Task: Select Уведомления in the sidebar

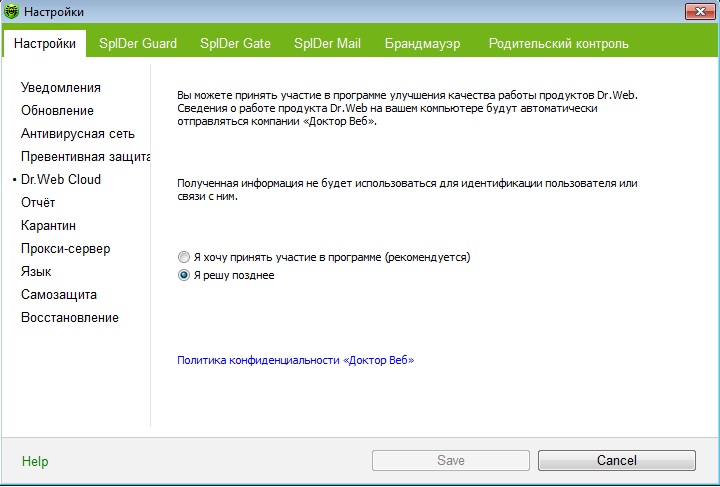Action: click(x=61, y=88)
